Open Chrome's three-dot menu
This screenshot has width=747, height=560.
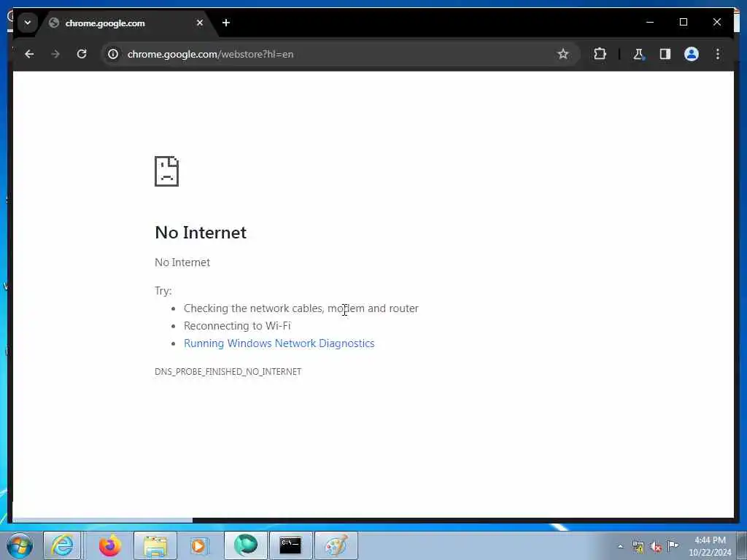[718, 54]
